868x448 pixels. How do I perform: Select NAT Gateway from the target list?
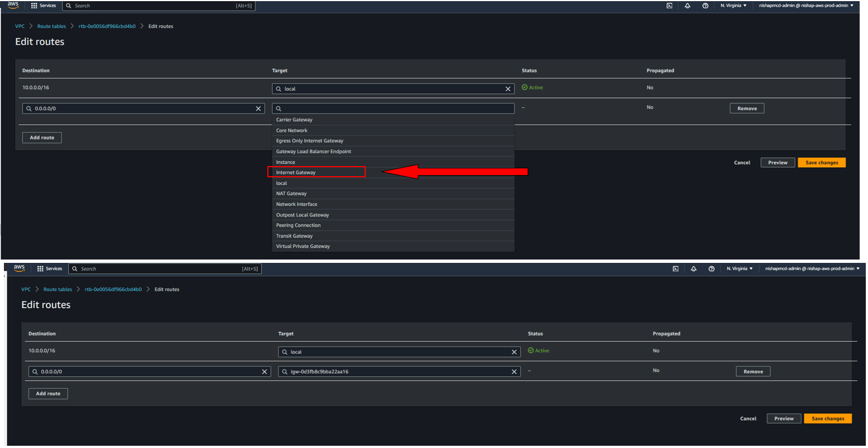pos(291,194)
